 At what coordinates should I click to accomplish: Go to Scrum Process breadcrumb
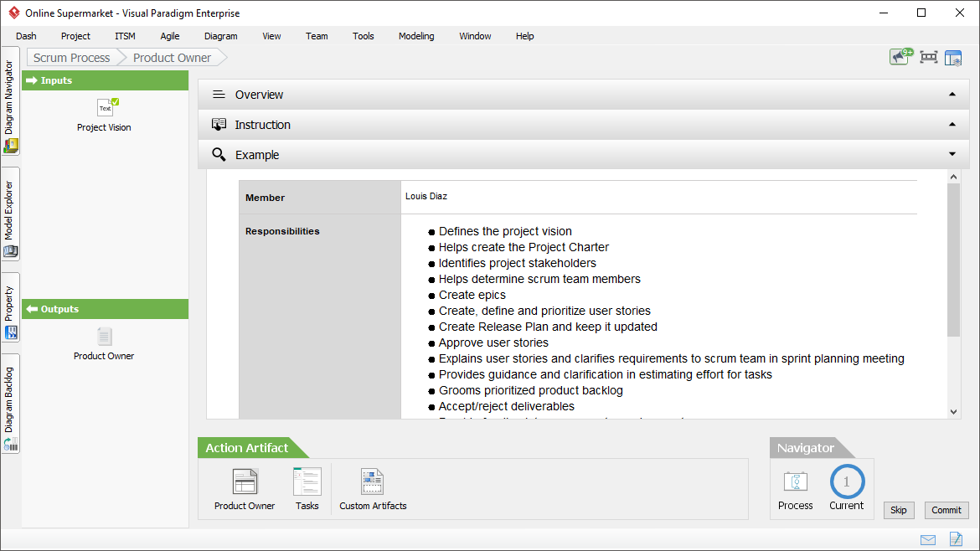(72, 58)
